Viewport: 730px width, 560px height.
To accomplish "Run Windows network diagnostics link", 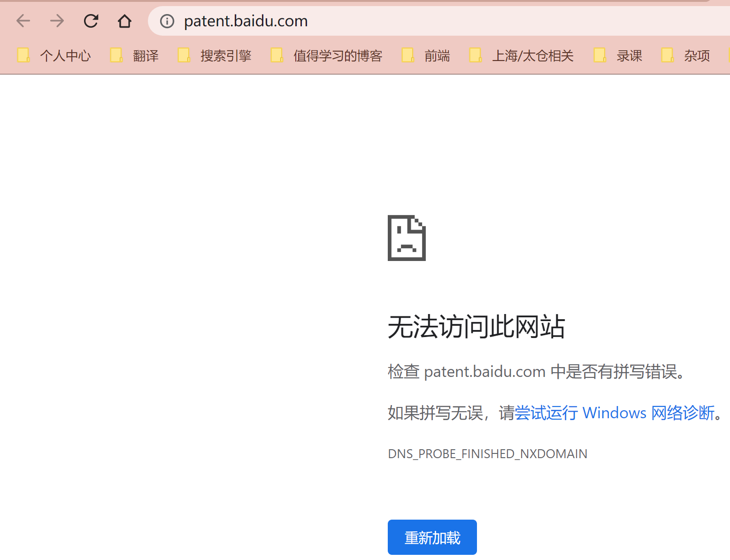I will [615, 413].
